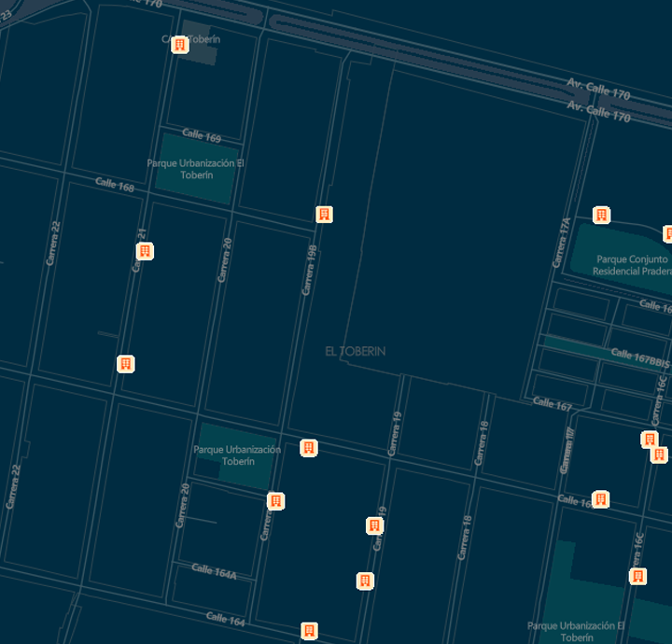Screen dimensions: 672x644
Task: Select the Calle 168 street label
Action: (x=115, y=186)
